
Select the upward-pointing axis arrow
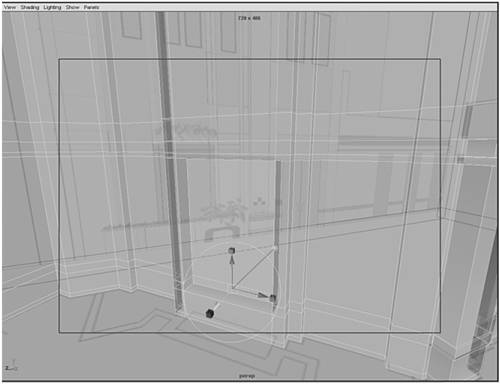point(232,260)
